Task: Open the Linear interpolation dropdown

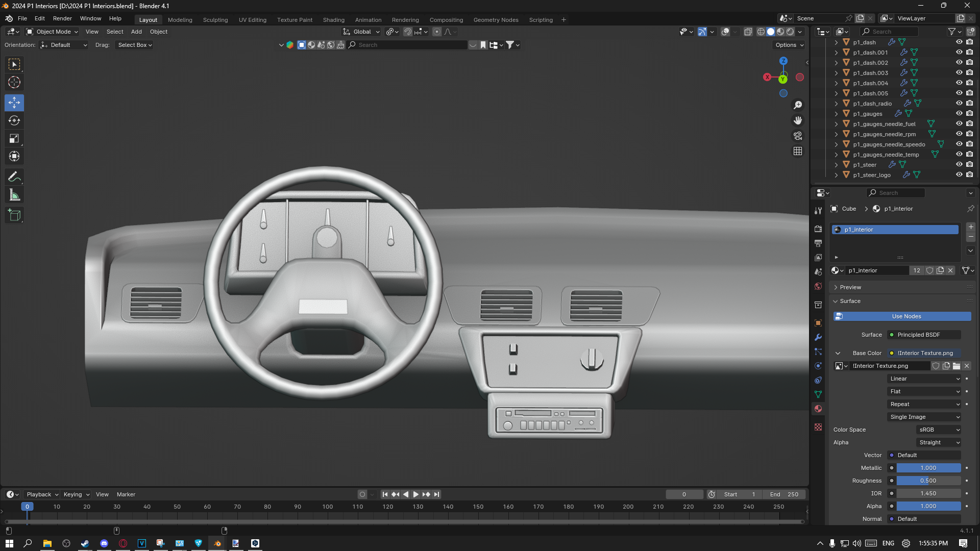Action: click(x=924, y=379)
